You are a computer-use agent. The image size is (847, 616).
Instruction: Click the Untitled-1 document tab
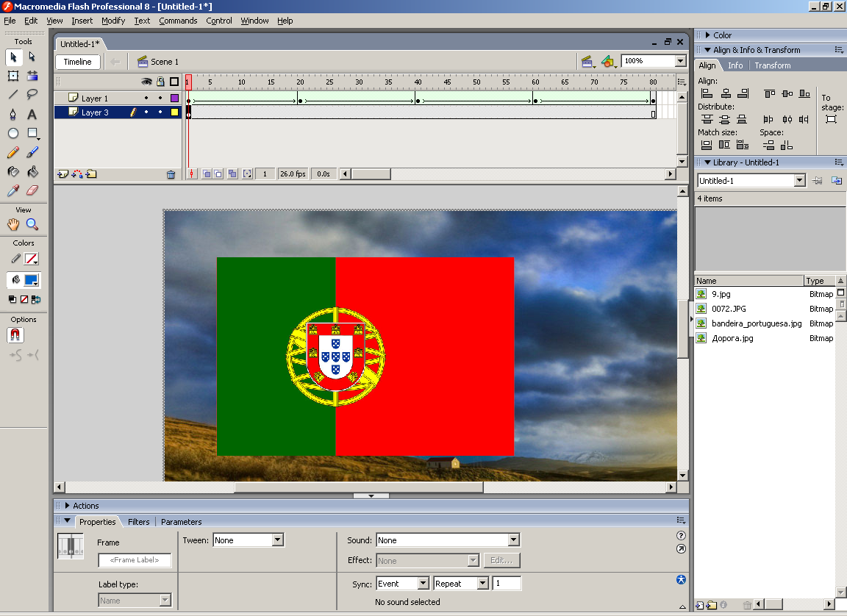click(x=80, y=43)
